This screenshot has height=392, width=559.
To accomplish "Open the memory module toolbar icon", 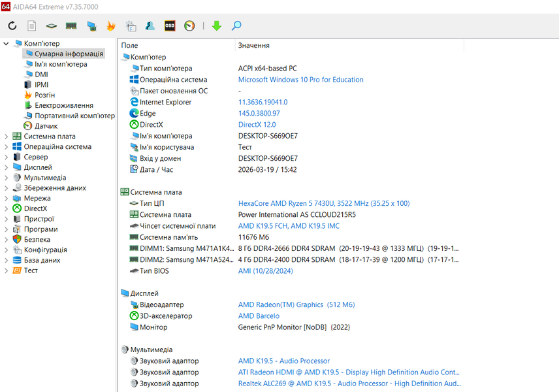I will point(71,25).
